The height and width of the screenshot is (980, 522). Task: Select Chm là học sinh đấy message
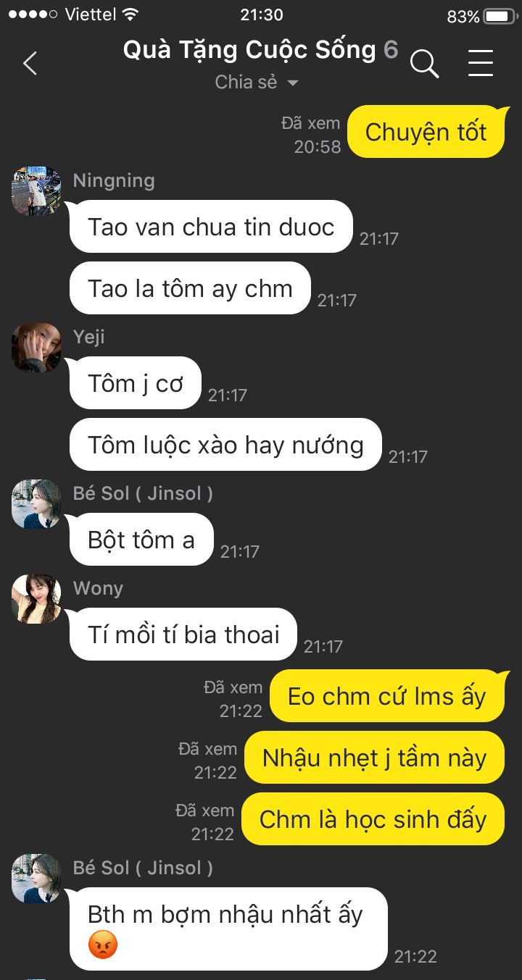373,819
